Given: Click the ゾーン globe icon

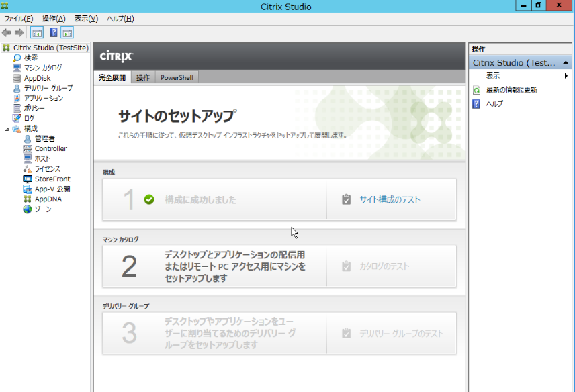Looking at the screenshot, I should pyautogui.click(x=28, y=209).
